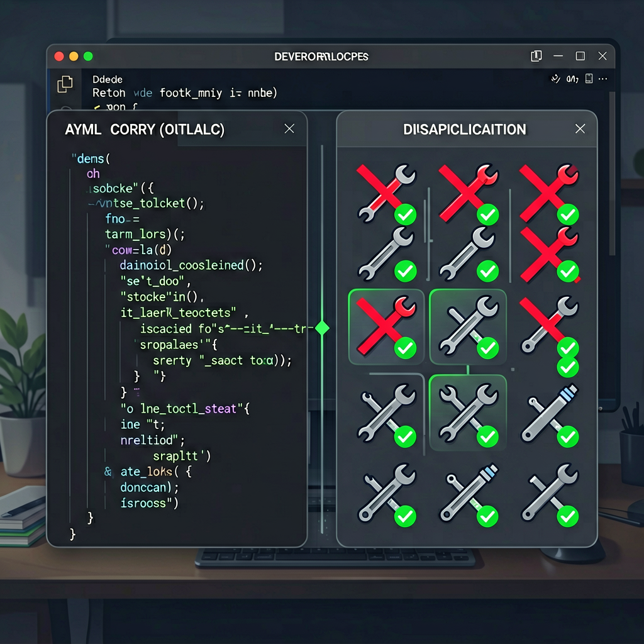This screenshot has height=644, width=644.
Task: Select the highlighted crossed-wrenches tile in row three
Action: click(x=468, y=327)
